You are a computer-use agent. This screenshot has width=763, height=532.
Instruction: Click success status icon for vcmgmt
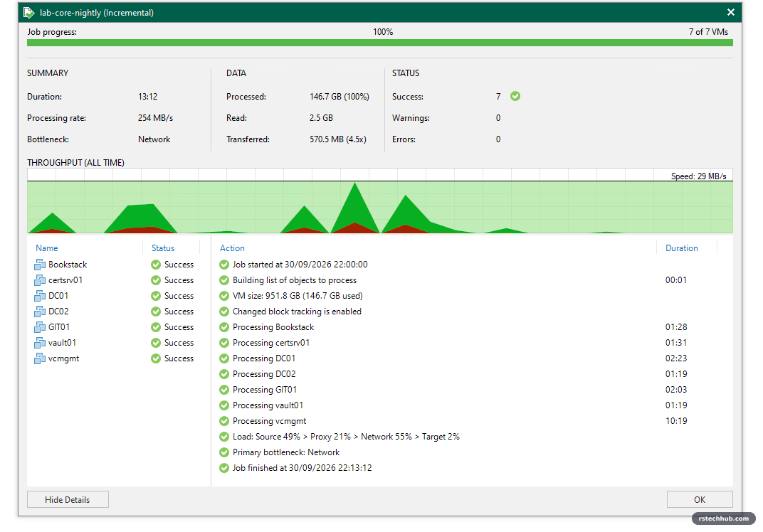point(156,358)
